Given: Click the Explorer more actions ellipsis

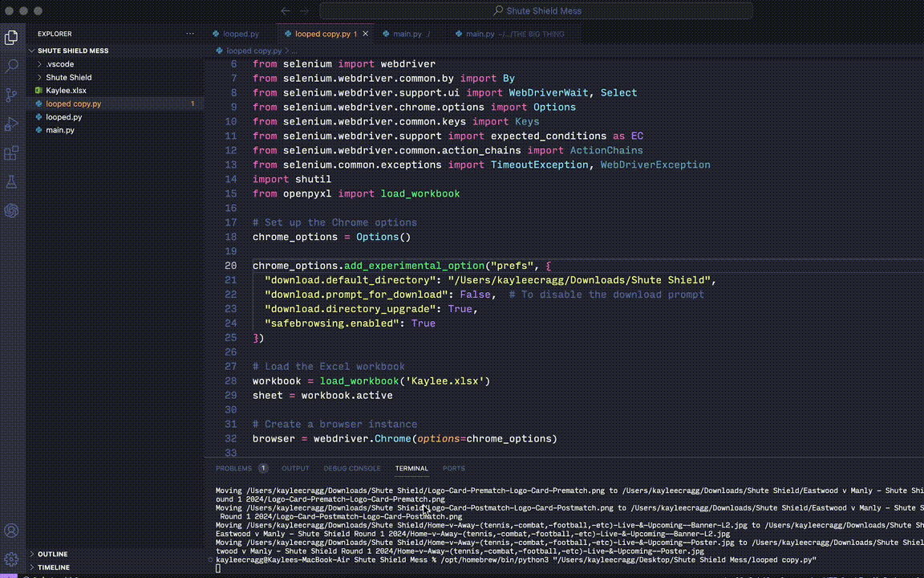Looking at the screenshot, I should (x=190, y=34).
